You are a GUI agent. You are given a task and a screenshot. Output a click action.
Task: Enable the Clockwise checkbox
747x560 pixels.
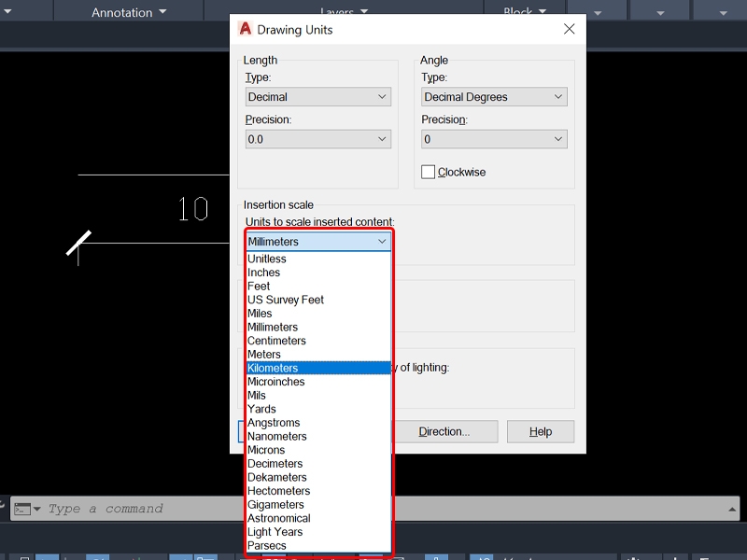[428, 172]
